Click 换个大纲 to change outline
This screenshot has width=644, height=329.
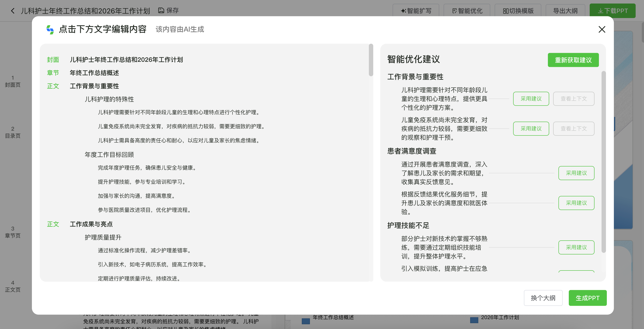(x=543, y=298)
